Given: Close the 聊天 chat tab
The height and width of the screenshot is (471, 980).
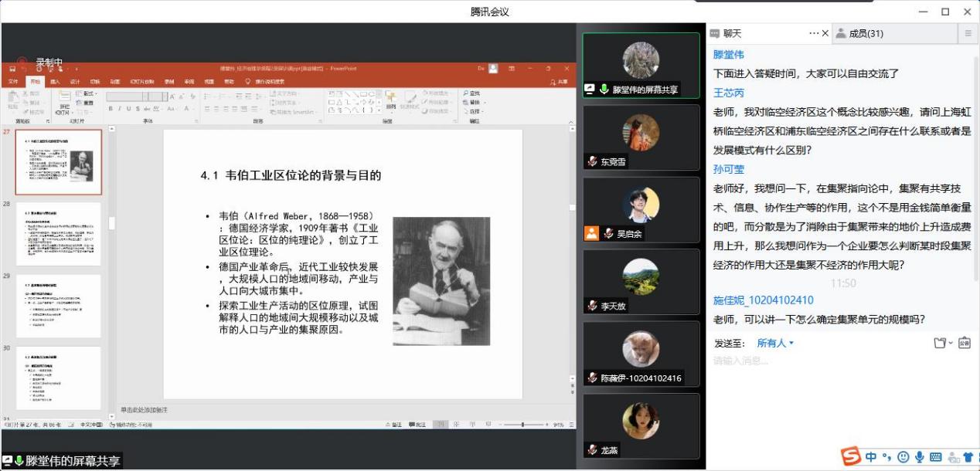Looking at the screenshot, I should point(825,33).
